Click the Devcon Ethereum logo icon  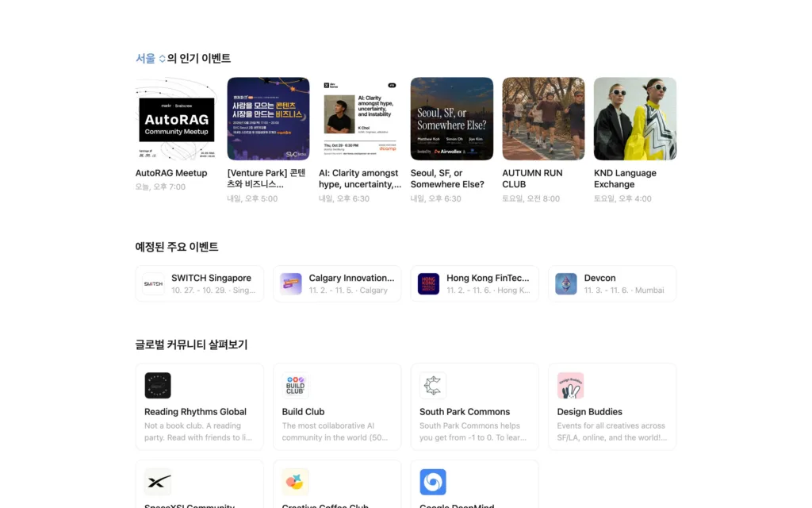tap(566, 284)
